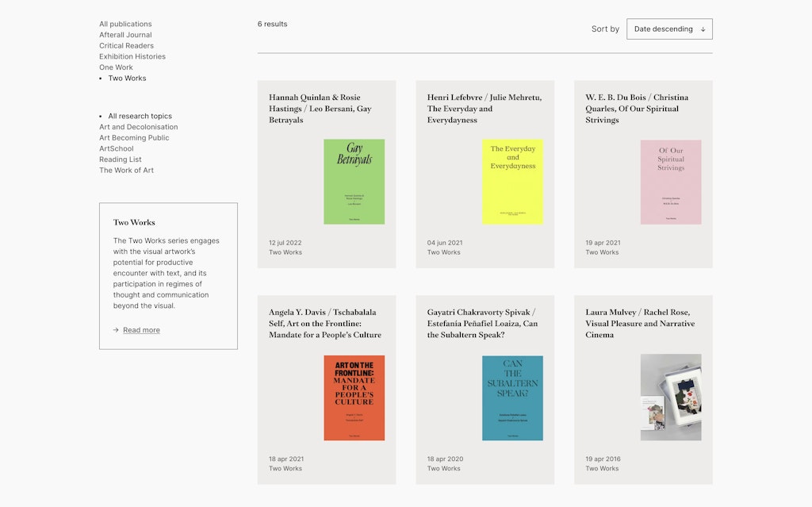View the blue Can the Subaltern Speak cover
This screenshot has height=507, width=812.
point(512,398)
